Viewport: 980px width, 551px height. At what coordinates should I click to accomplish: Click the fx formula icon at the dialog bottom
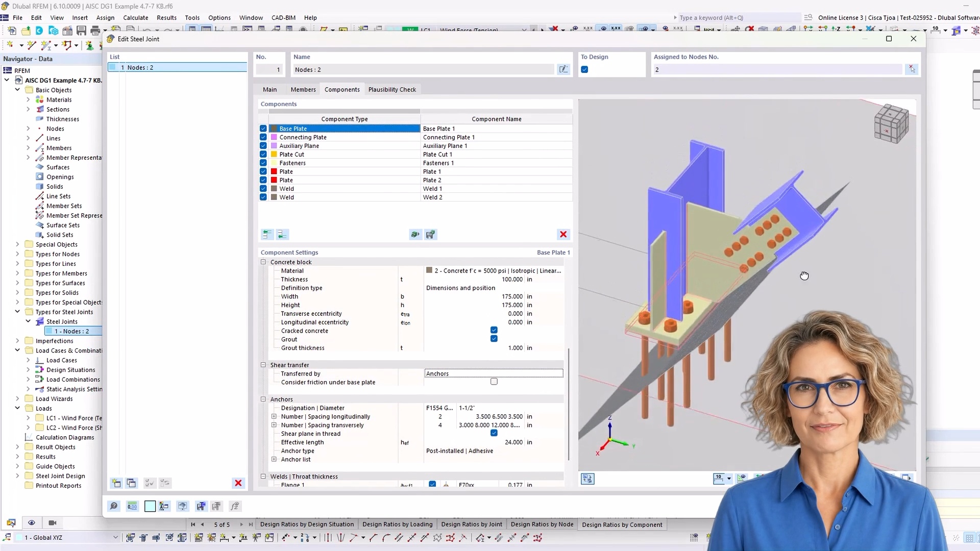[x=235, y=506]
